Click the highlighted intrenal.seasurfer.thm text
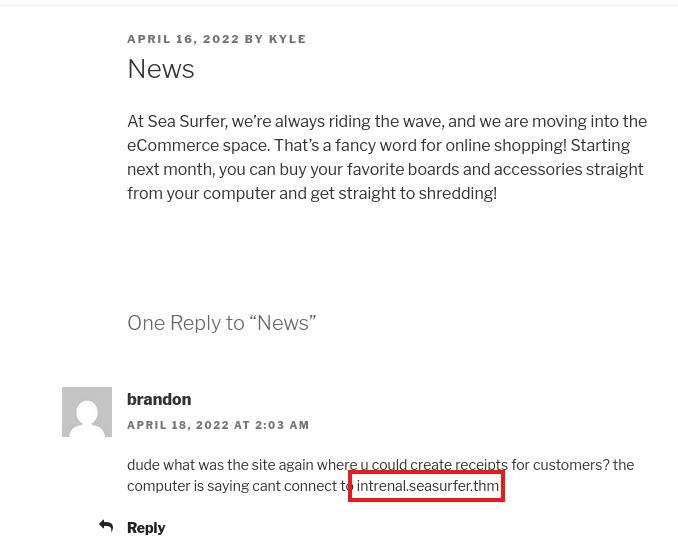Viewport: 678px width, 554px height. 427,486
